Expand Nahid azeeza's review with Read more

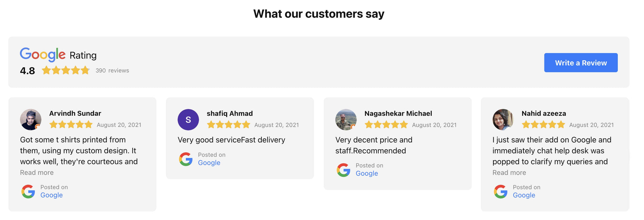tap(509, 173)
